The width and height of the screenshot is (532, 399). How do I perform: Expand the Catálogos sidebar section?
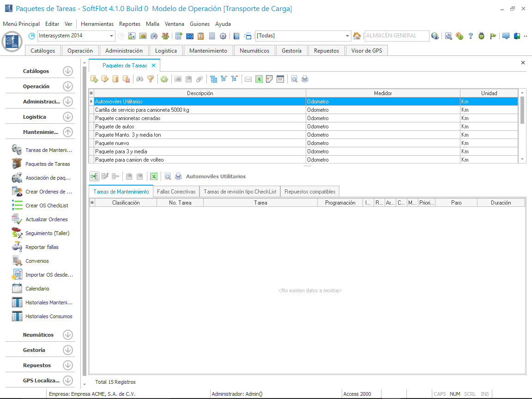[x=68, y=71]
